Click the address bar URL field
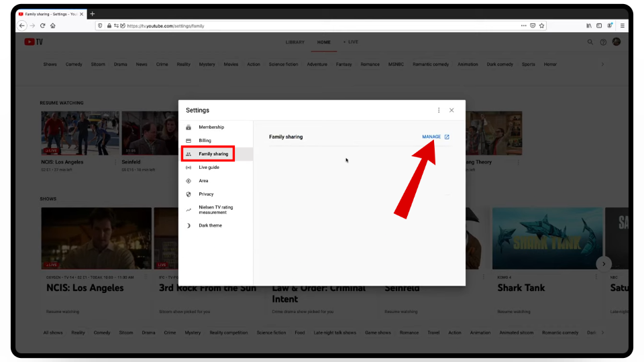This screenshot has height=362, width=644. 321,26
